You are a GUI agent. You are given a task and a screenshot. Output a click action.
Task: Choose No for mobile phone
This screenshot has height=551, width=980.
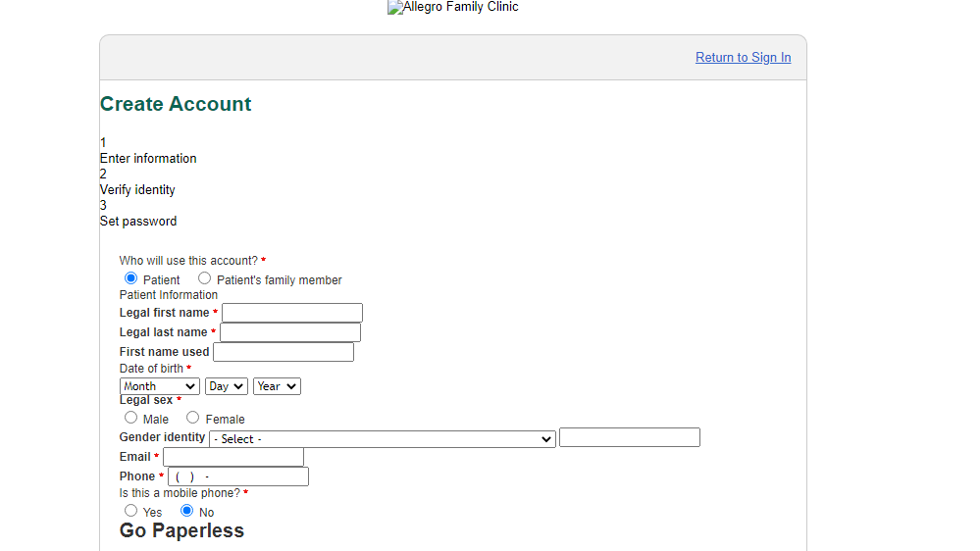(x=186, y=511)
